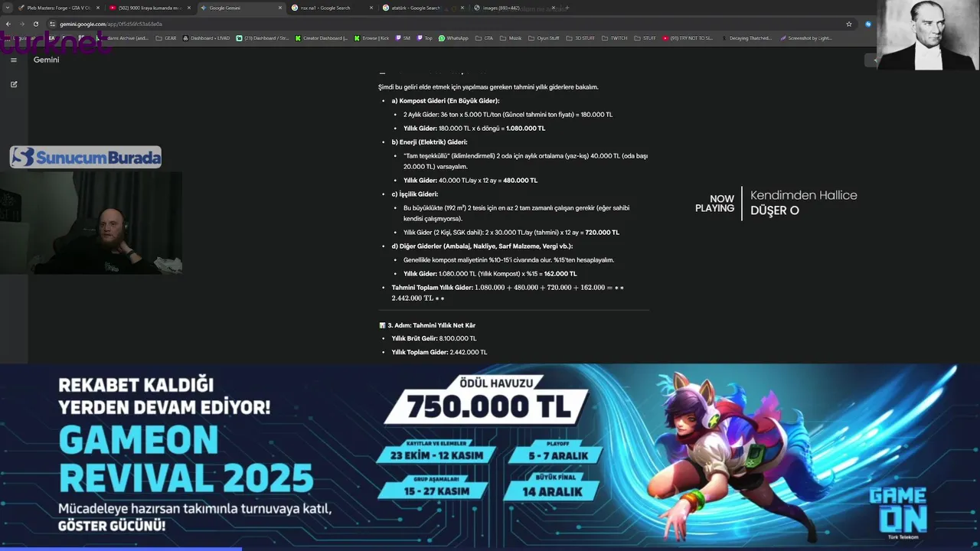This screenshot has height=551, width=980.
Task: Open the Oyun Stuff bookmarks folder
Action: click(x=544, y=37)
